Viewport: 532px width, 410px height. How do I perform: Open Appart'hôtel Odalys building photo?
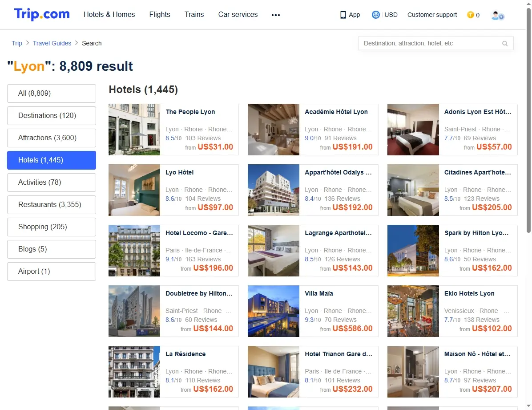[274, 190]
